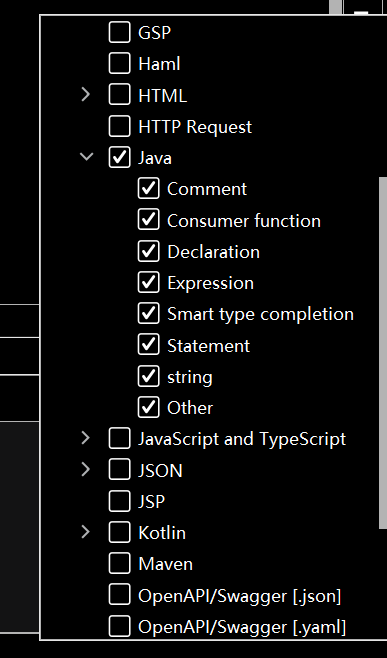Disable Smart type completion checkbox
The image size is (387, 658).
[149, 313]
